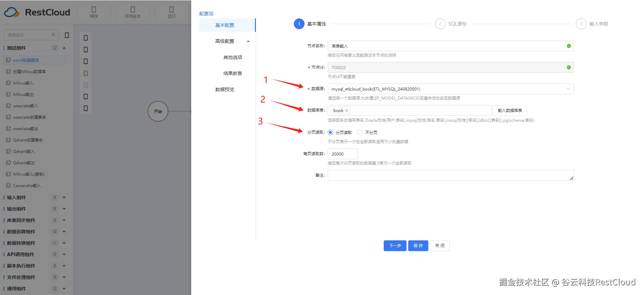Viewport: 644px width, 295px height.
Task: Click the 数据库表 input area
Action: click(x=410, y=110)
